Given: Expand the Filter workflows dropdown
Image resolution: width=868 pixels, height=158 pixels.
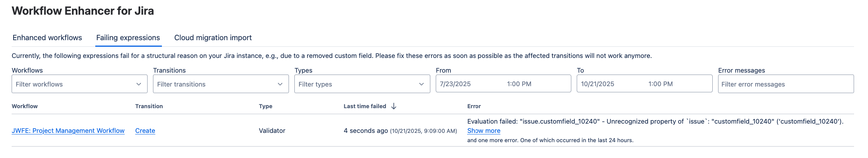Looking at the screenshot, I should (79, 84).
